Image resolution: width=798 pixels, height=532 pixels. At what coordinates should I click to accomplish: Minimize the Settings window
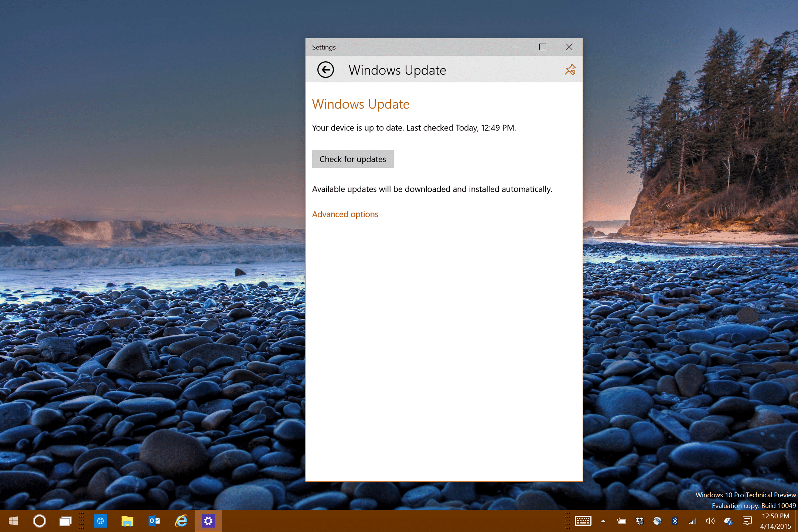point(516,47)
